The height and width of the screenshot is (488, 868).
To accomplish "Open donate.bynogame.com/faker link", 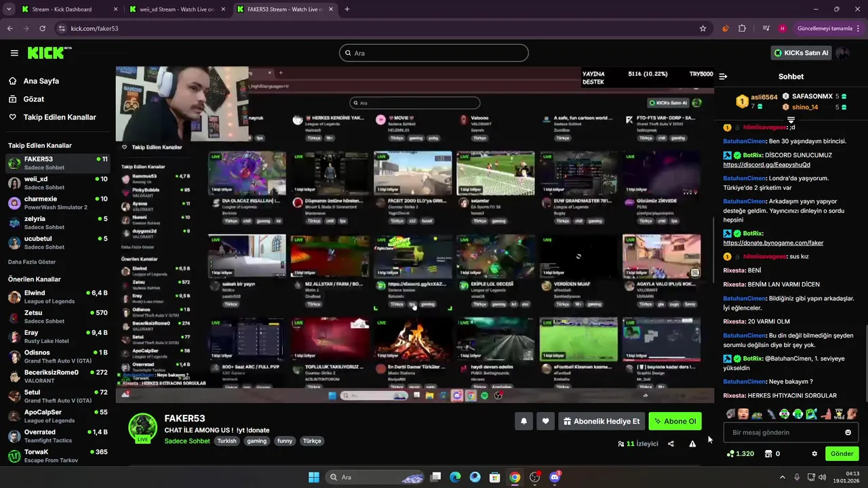I will point(773,243).
